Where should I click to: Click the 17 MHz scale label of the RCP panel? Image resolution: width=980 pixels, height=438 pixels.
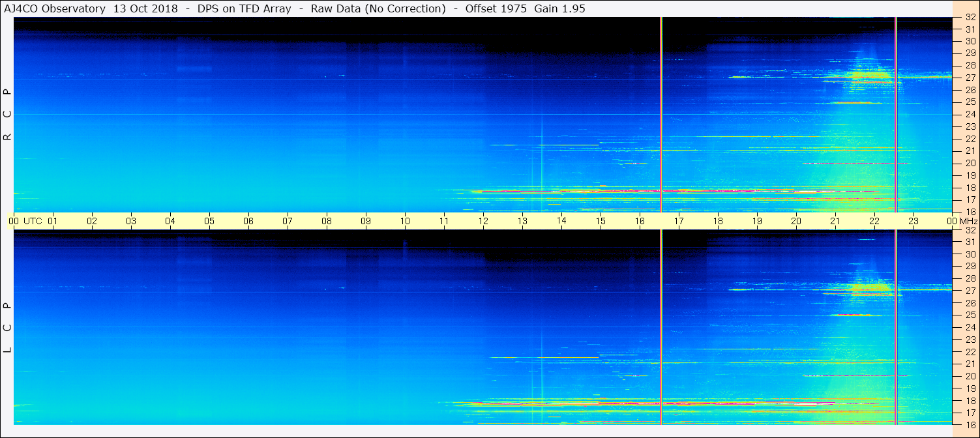point(970,199)
